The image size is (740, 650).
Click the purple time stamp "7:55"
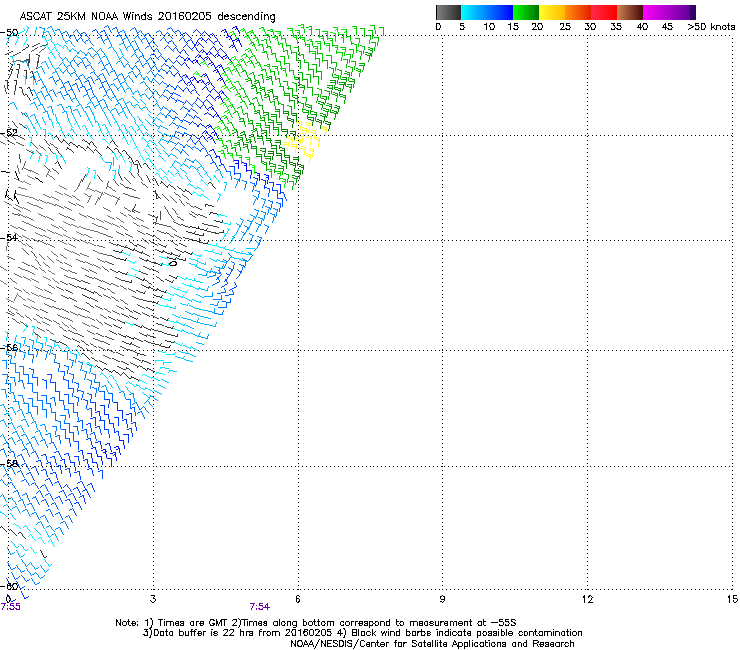pyautogui.click(x=10, y=607)
